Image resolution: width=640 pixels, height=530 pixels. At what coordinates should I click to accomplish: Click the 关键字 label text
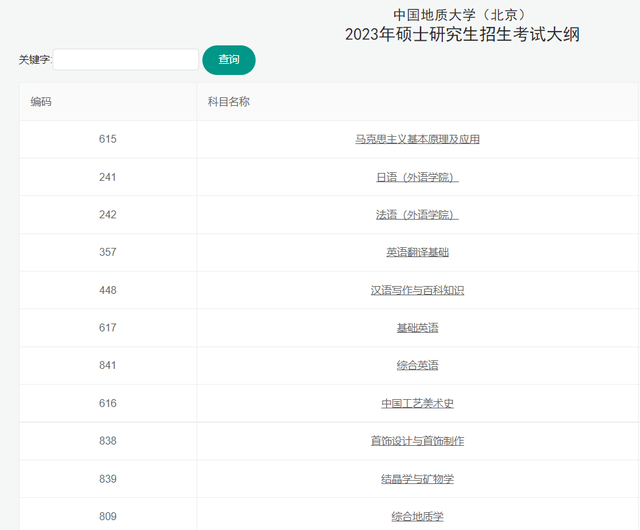tap(35, 60)
